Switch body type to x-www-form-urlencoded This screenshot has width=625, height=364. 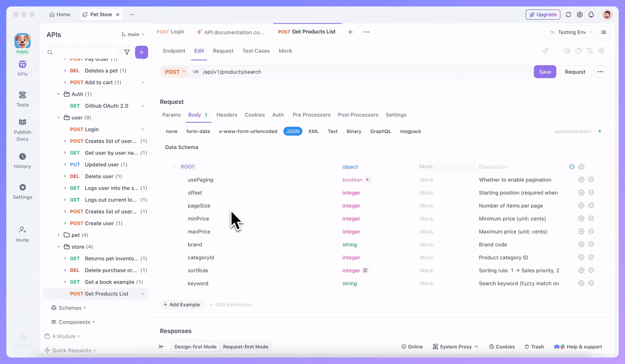coord(248,131)
